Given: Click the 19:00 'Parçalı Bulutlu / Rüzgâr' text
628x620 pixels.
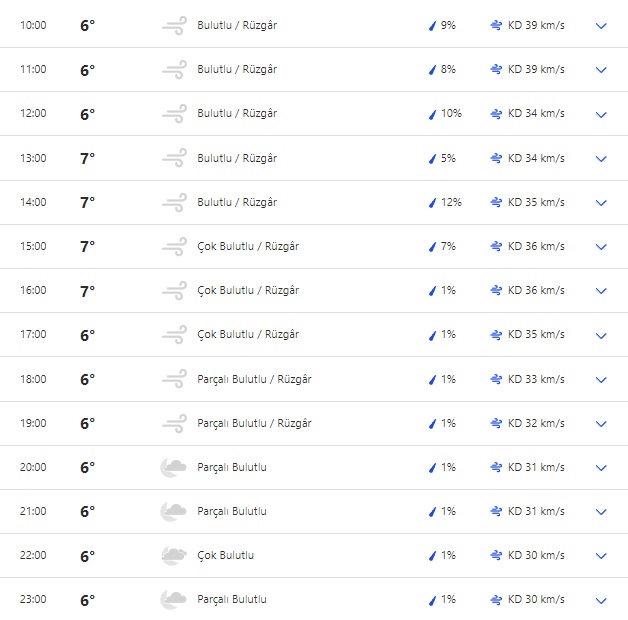Looking at the screenshot, I should [x=254, y=423].
